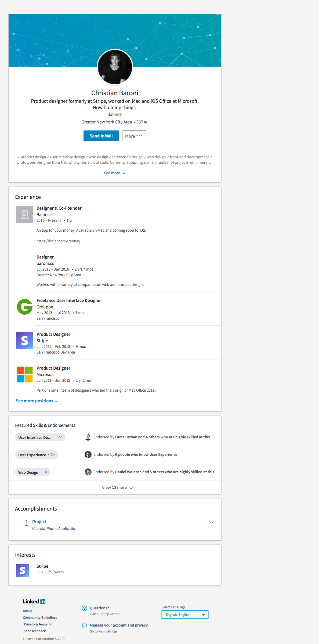
Task: Open Christian Baroni's profile photo
Action: (x=115, y=67)
